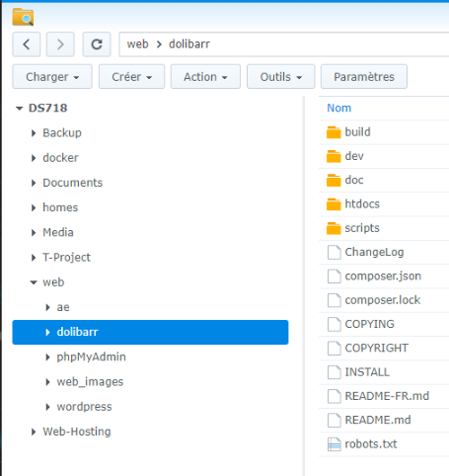
Task: Click the ChangeLog file icon
Action: tap(334, 252)
